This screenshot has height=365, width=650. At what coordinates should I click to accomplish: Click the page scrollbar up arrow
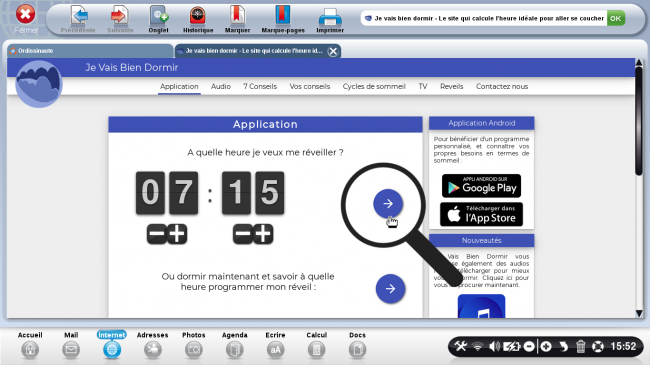click(639, 63)
